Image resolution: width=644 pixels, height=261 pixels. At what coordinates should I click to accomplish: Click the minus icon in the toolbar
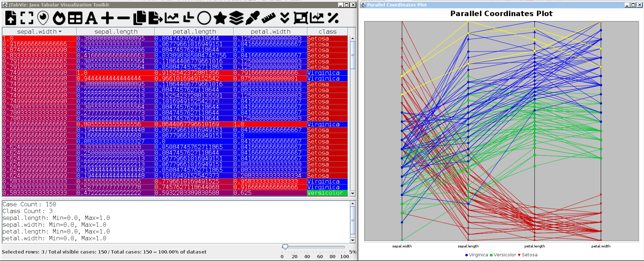(124, 18)
